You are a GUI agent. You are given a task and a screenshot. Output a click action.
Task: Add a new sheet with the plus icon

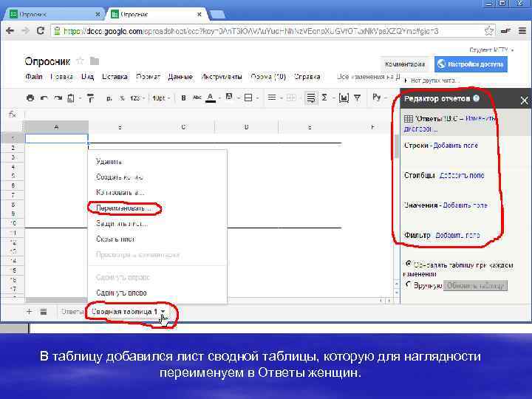tap(29, 311)
